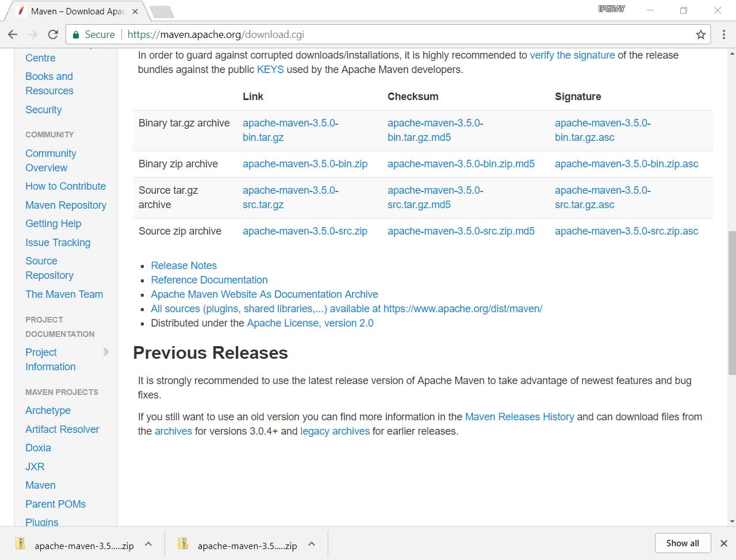Expand the Project Information sidebar entry
The height and width of the screenshot is (560, 736).
point(106,352)
